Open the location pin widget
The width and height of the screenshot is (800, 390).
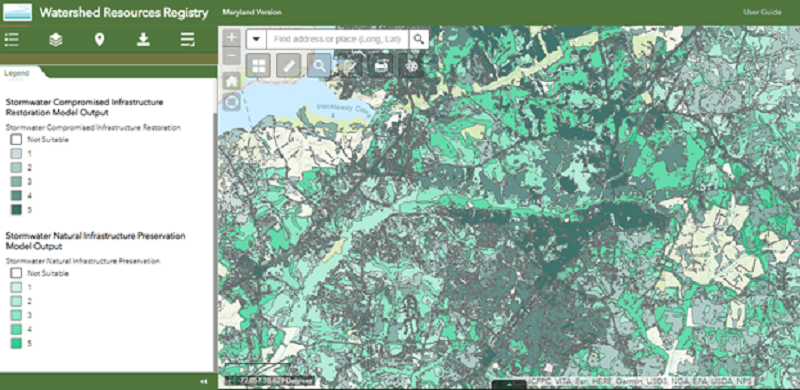(x=99, y=39)
